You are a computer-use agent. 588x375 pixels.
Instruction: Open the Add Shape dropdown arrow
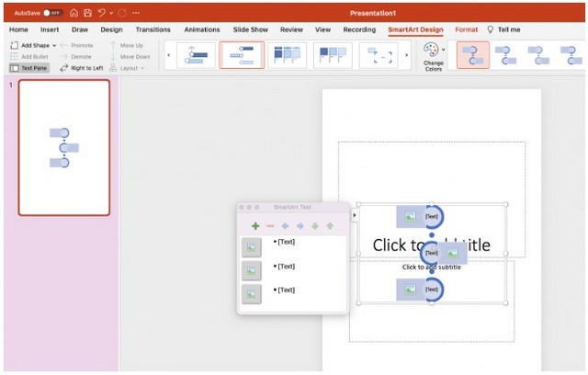pos(54,45)
